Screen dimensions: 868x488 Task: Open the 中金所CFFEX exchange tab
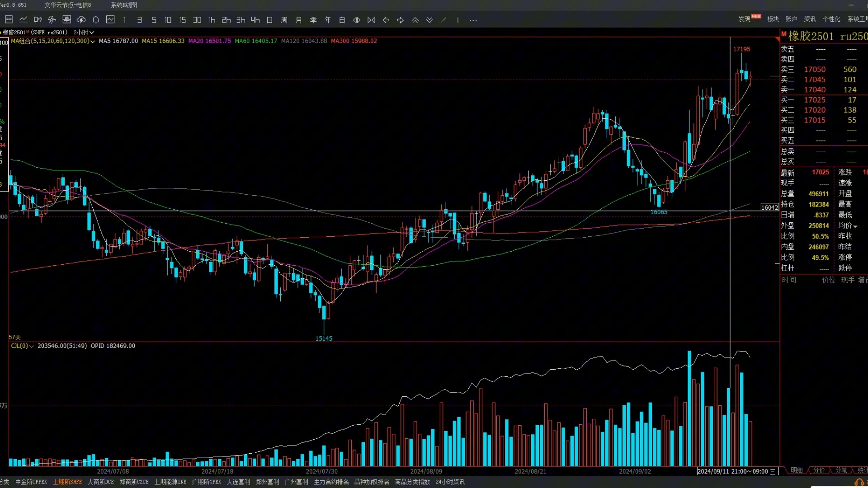click(x=31, y=482)
